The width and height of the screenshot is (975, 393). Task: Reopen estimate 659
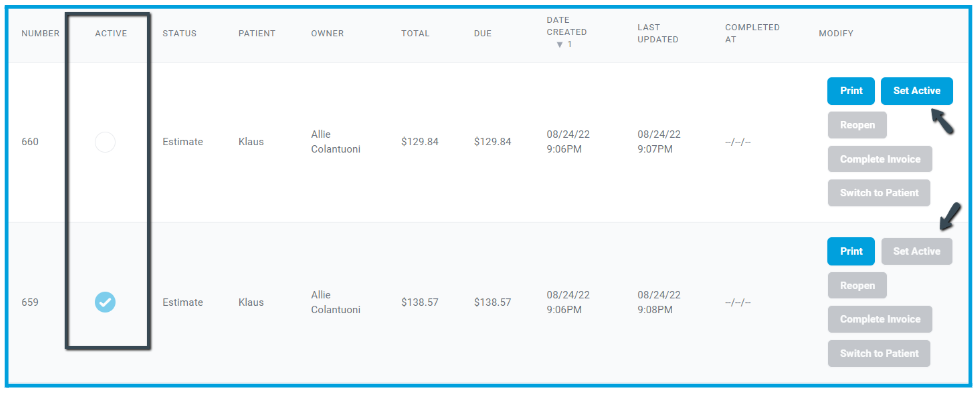pyautogui.click(x=857, y=285)
